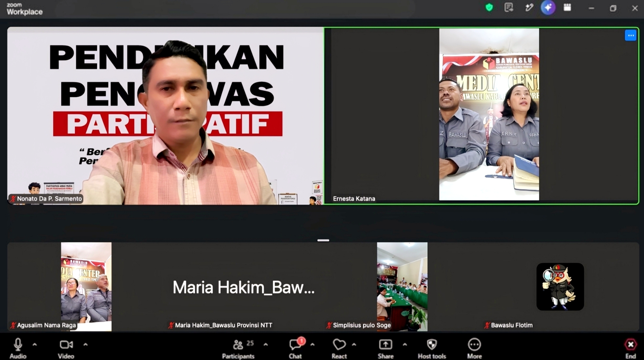The height and width of the screenshot is (360, 644).
Task: Expand React options chevron
Action: [x=354, y=345]
